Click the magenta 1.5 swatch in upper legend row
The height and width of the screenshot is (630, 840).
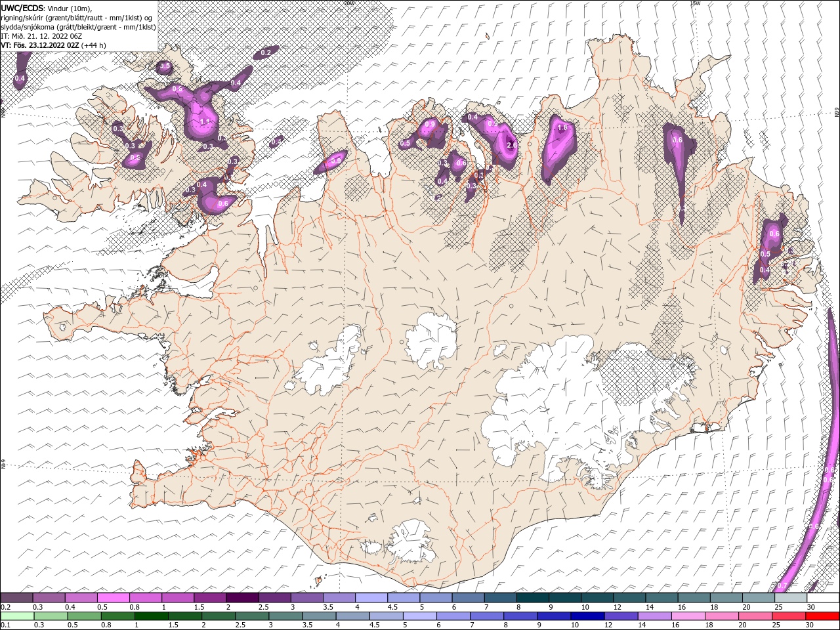point(210,598)
